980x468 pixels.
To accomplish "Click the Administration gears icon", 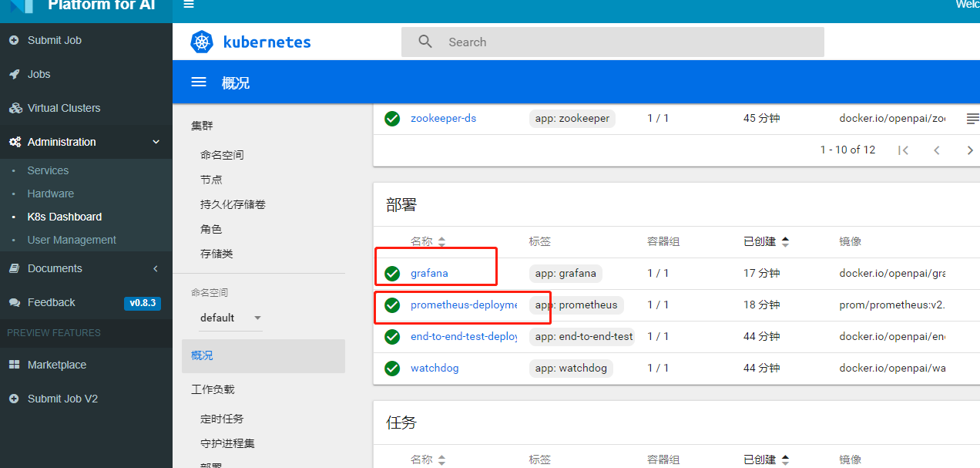I will 15,142.
